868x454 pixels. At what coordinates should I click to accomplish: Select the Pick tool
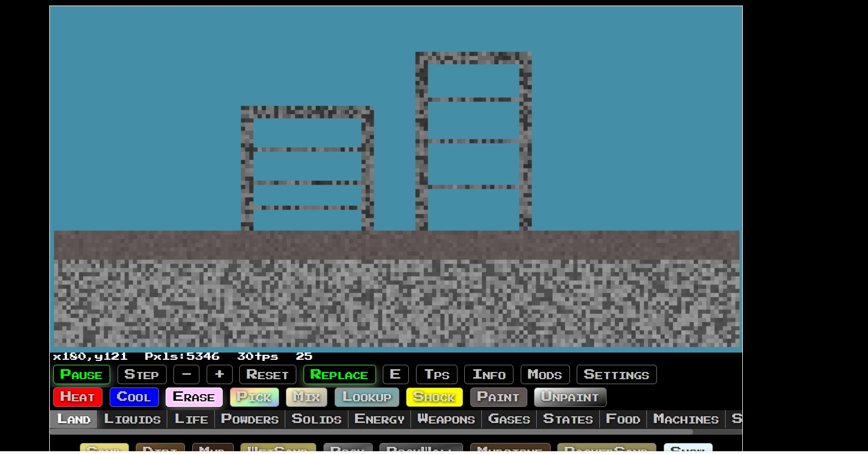click(254, 397)
